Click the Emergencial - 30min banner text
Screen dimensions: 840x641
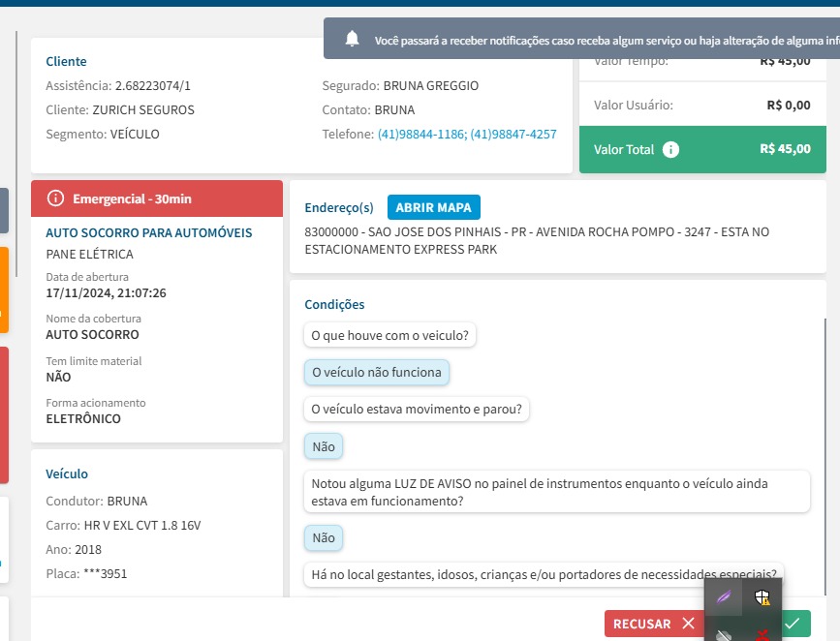pyautogui.click(x=132, y=198)
